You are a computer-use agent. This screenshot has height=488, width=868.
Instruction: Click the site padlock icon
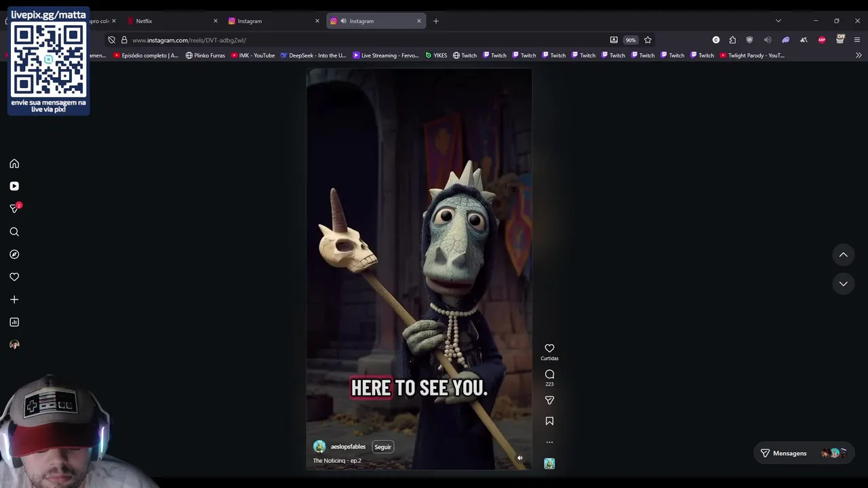point(124,40)
